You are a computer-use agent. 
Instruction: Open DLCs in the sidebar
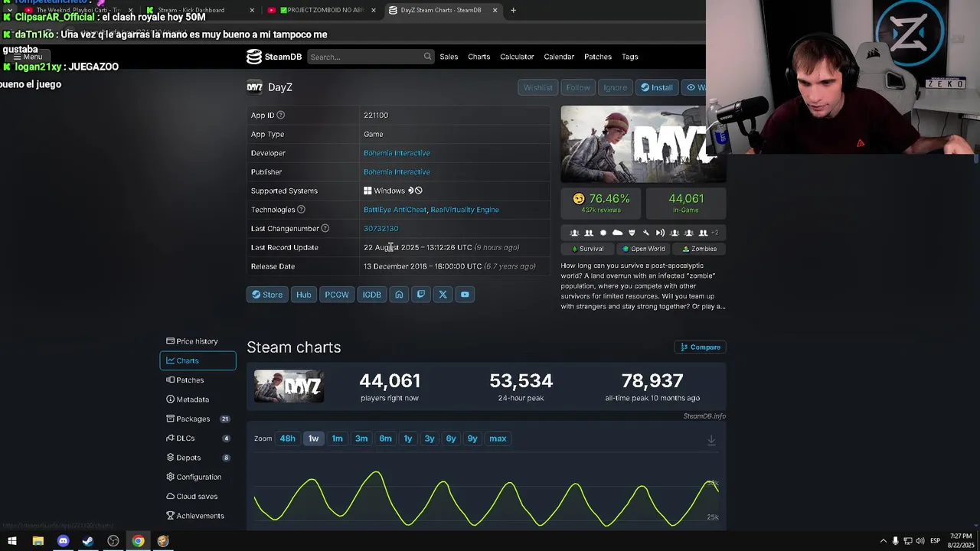tap(198, 439)
